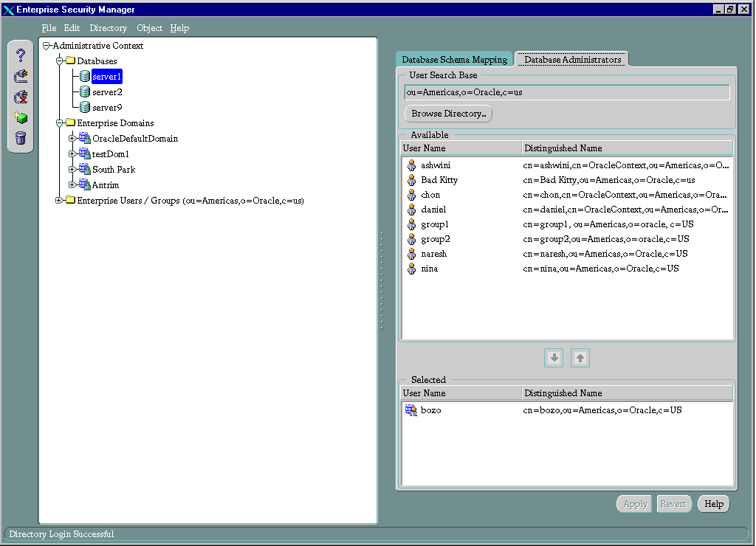The width and height of the screenshot is (756, 546).
Task: Select bozo in the Selected list
Action: [430, 410]
